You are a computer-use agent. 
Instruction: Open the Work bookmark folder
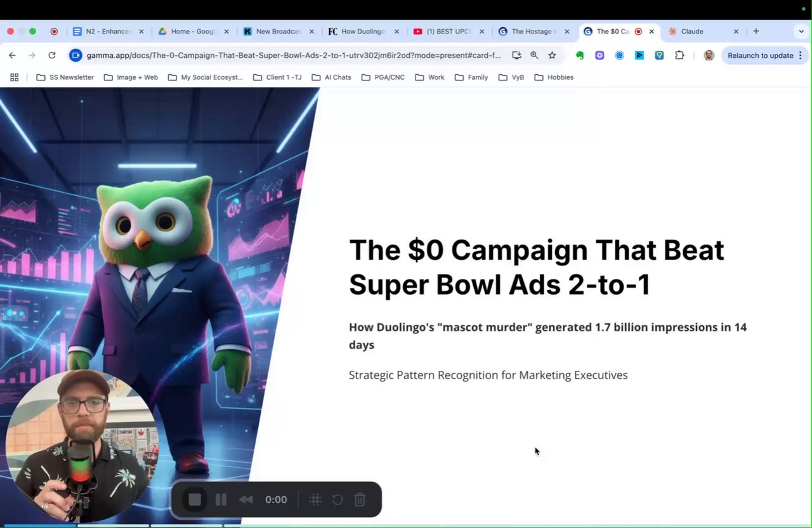(429, 77)
